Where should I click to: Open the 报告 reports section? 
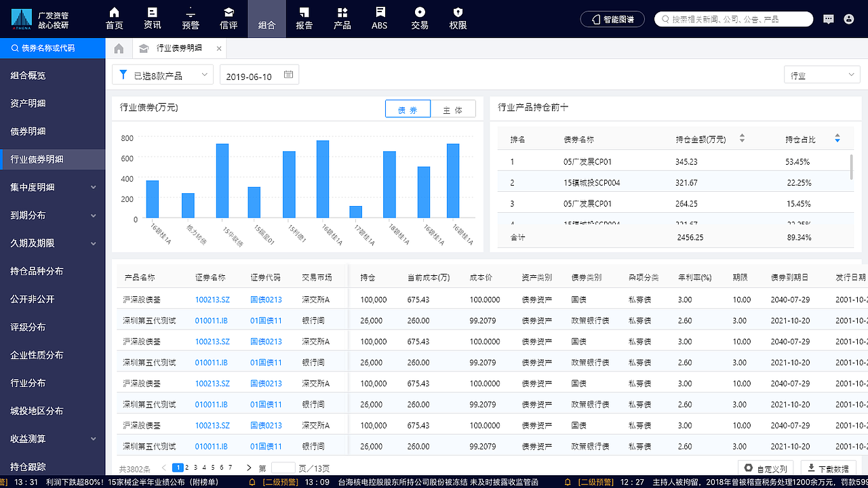coord(304,18)
